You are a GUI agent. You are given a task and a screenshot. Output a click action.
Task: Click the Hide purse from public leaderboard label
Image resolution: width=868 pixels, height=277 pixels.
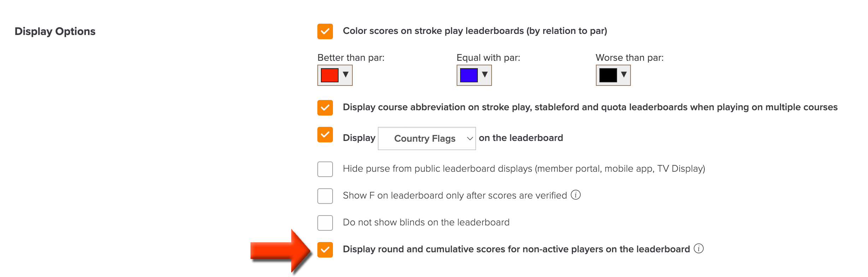524,169
